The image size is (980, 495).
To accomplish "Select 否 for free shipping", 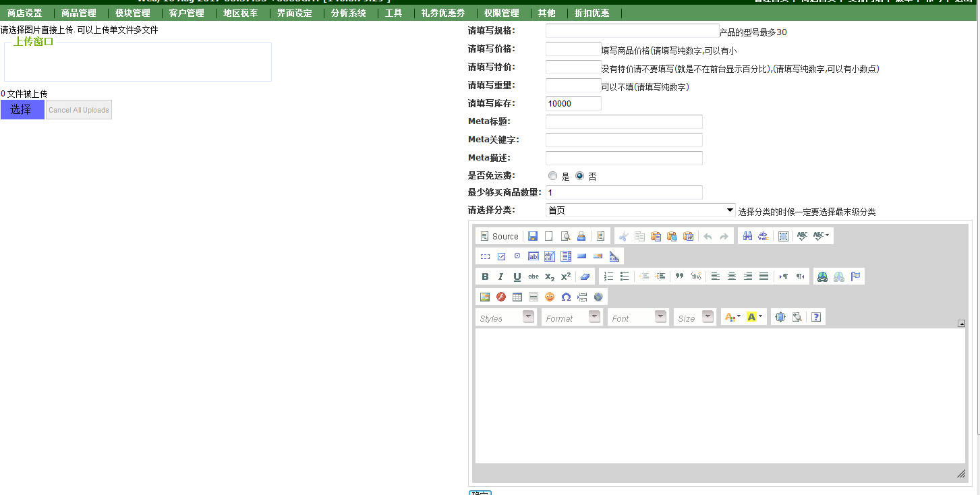I will click(579, 176).
